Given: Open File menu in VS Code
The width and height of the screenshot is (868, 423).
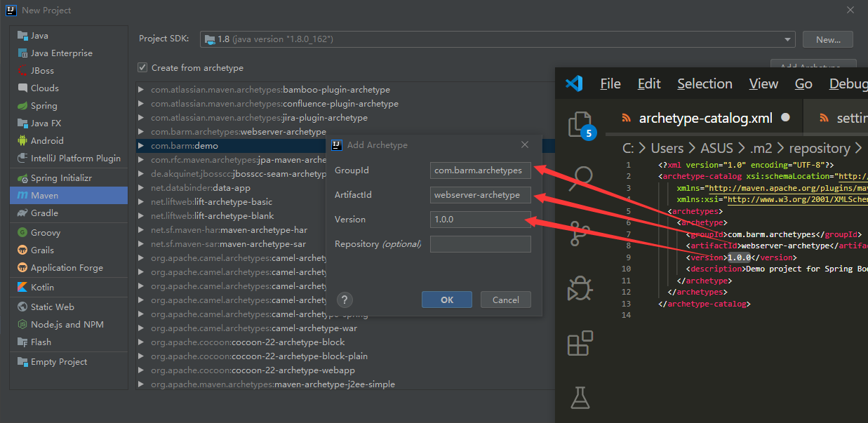Looking at the screenshot, I should coord(610,83).
